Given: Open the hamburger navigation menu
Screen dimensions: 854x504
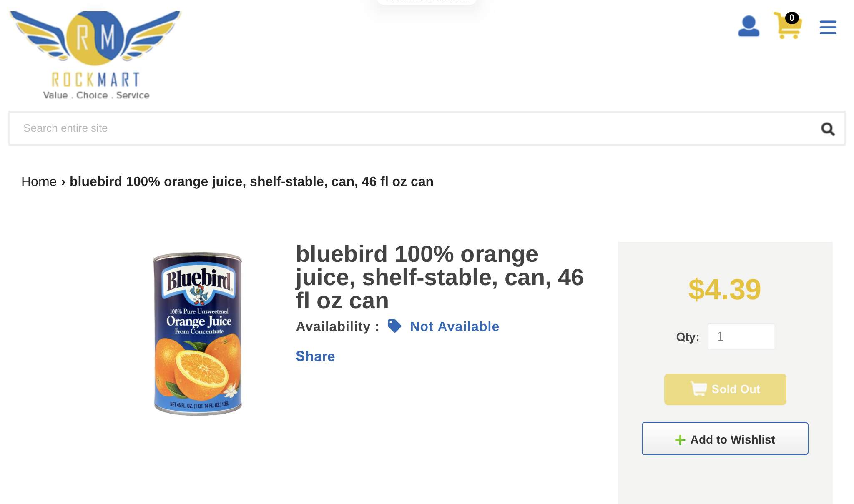Looking at the screenshot, I should 828,28.
